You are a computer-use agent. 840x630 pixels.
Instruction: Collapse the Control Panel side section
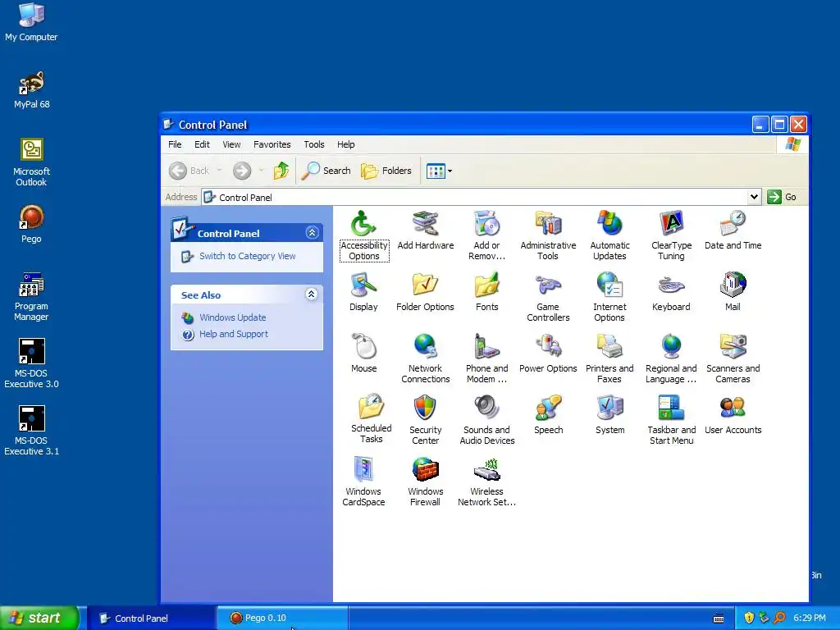[x=312, y=232]
